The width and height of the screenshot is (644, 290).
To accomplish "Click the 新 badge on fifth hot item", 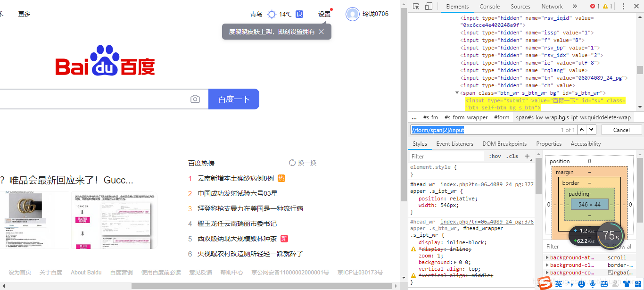I will click(x=284, y=239).
